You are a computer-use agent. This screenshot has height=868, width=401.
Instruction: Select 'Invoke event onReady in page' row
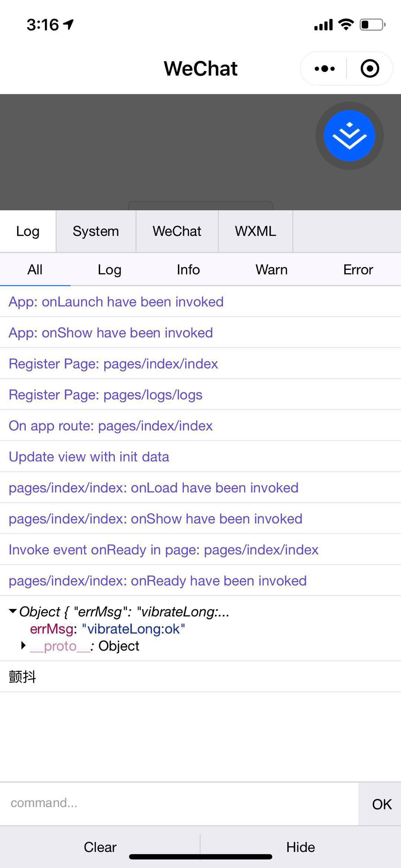click(x=200, y=550)
